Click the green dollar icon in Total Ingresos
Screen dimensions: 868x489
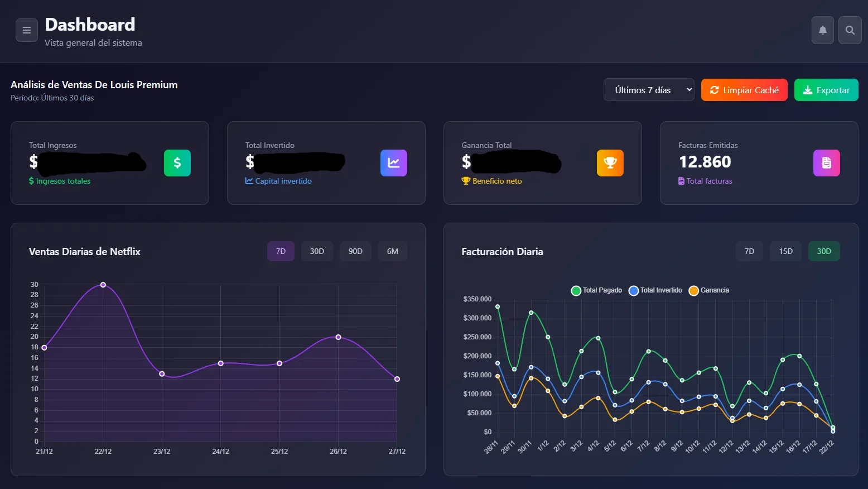[x=177, y=163]
